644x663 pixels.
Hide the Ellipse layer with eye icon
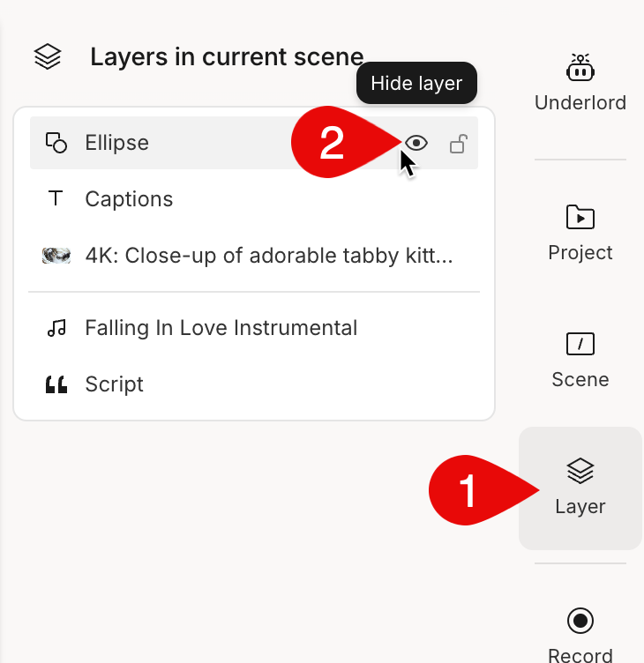tap(416, 143)
